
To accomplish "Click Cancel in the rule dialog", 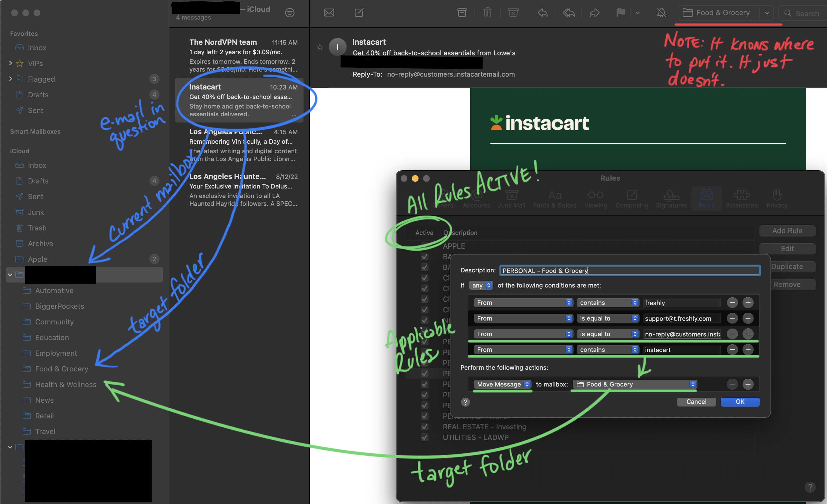I will (696, 402).
